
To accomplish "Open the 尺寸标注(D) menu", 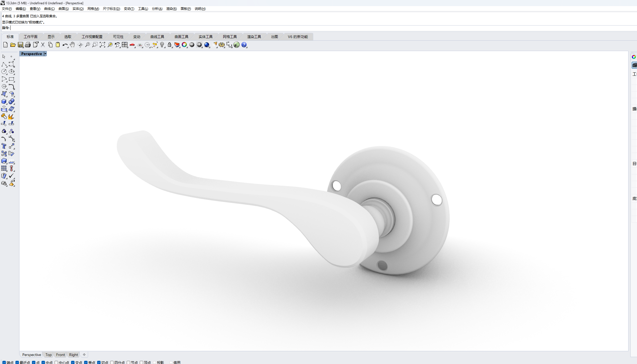I will [x=111, y=9].
